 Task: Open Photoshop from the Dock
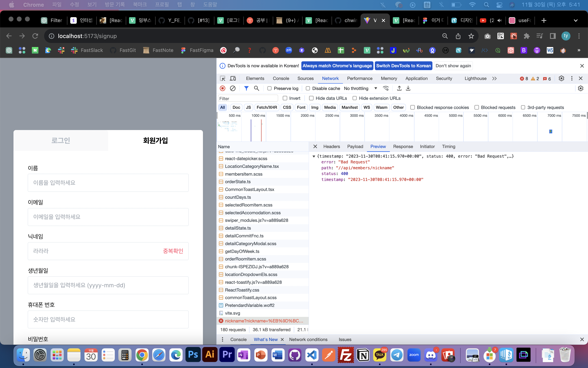coord(193,355)
